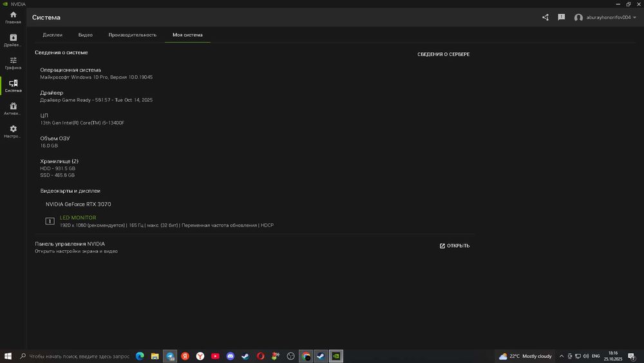This screenshot has height=363, width=644.
Task: Open OBS Studio from the taskbar
Action: pos(291,356)
